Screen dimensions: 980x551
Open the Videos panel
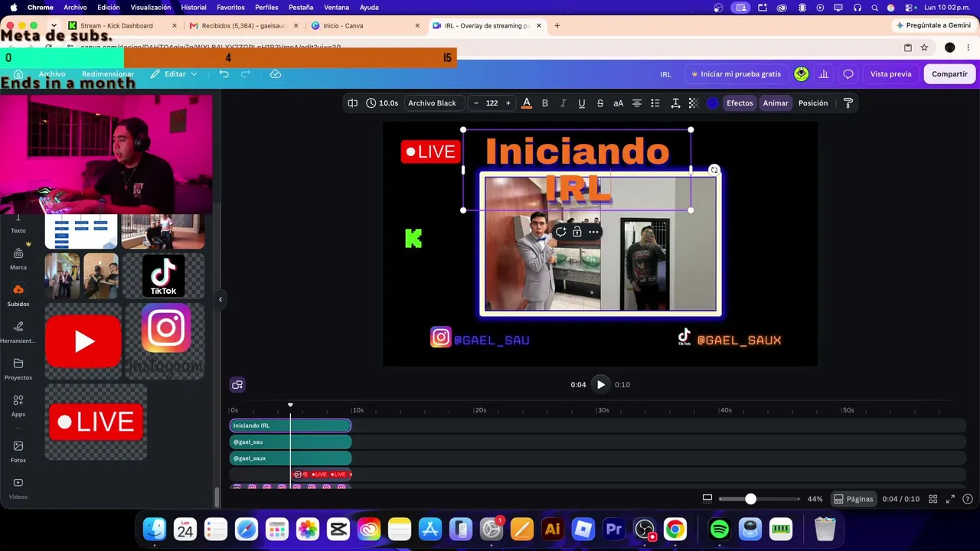coord(18,487)
